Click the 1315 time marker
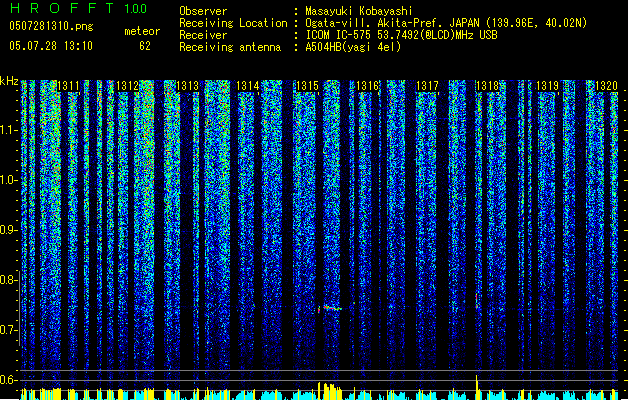The image size is (629, 400). (x=307, y=86)
